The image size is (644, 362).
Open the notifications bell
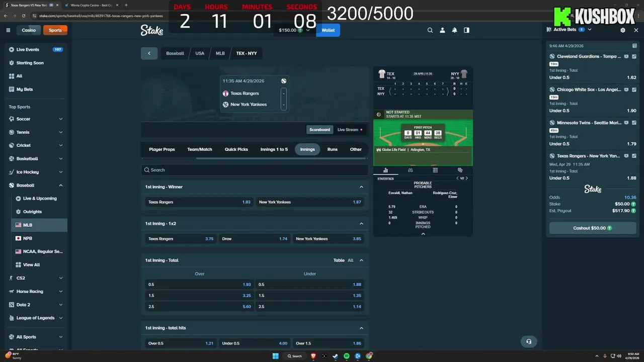tap(454, 30)
